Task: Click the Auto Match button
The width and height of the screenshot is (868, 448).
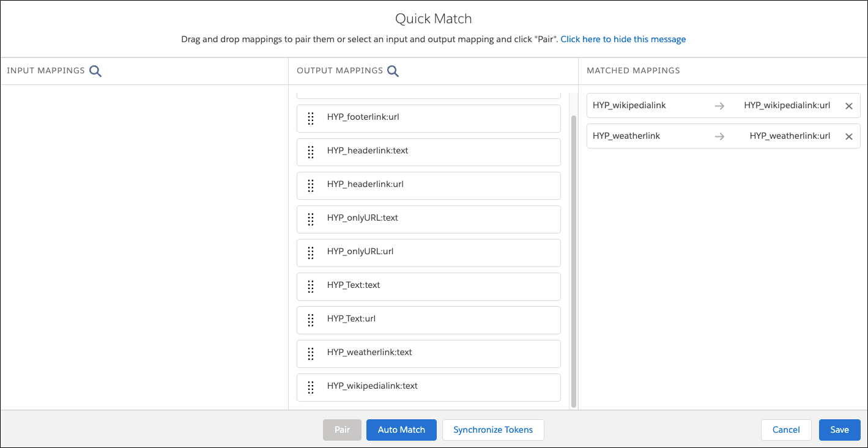Action: (x=401, y=430)
